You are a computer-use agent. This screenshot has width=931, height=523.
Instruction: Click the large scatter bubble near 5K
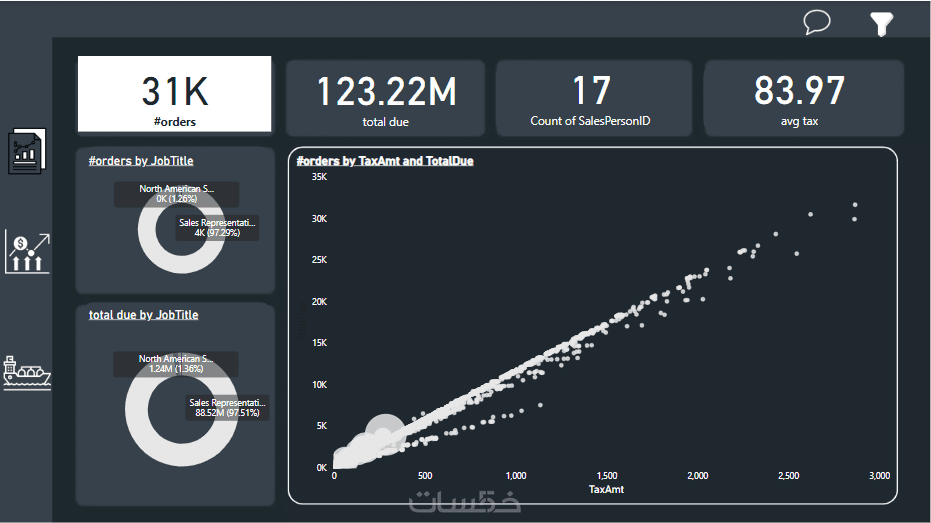(x=385, y=434)
